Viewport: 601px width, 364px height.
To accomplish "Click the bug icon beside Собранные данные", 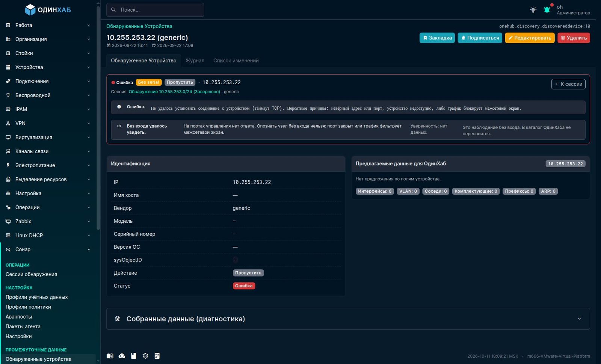I will click(x=117, y=319).
